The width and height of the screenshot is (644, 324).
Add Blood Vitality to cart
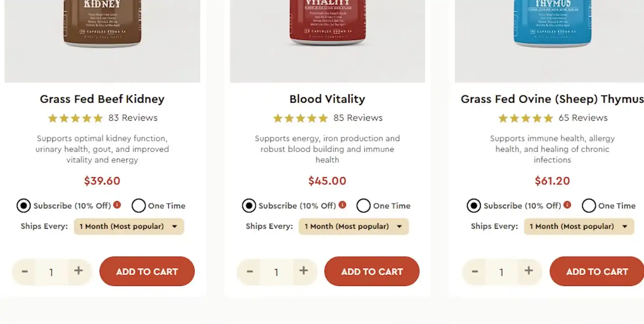pos(372,272)
